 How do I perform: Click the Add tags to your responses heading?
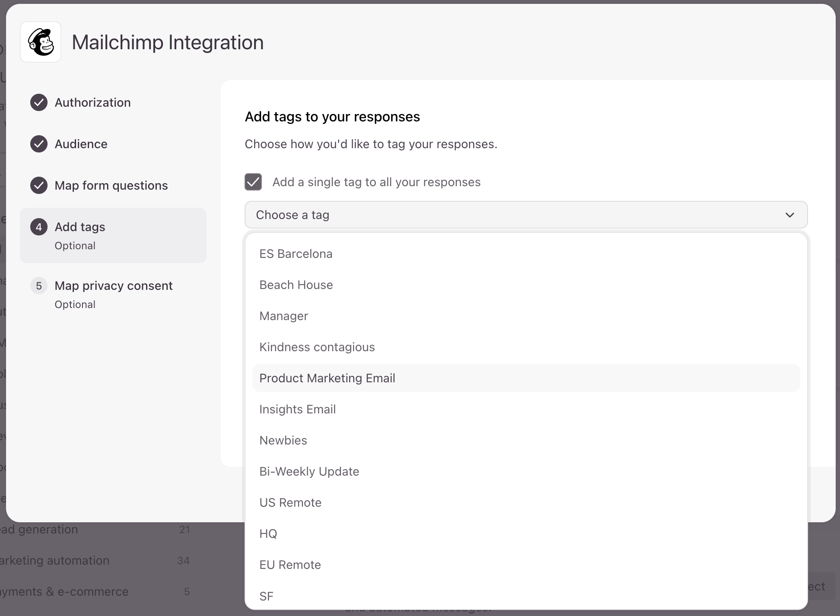pos(332,117)
